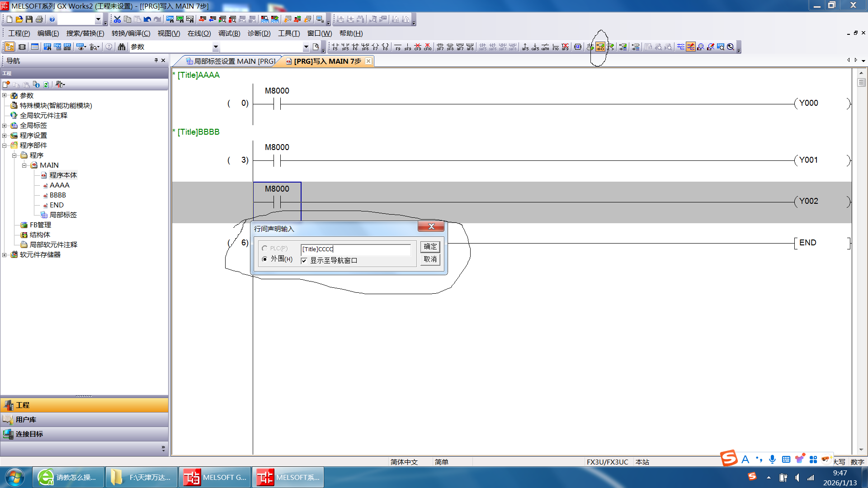Click the Cut scissors toolbar icon
Screen dimensions: 868x488
[x=117, y=19]
